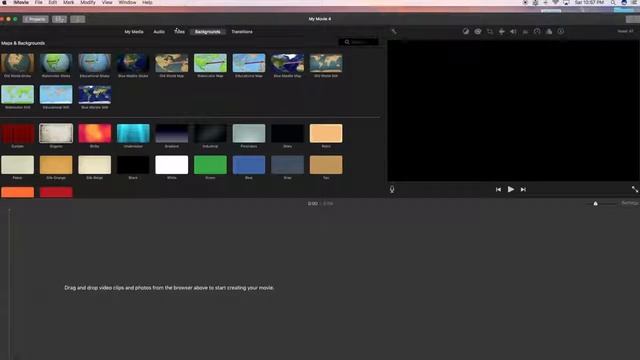The image size is (640, 360).
Task: Select the Watercolor Globe map
Action: pos(56,63)
